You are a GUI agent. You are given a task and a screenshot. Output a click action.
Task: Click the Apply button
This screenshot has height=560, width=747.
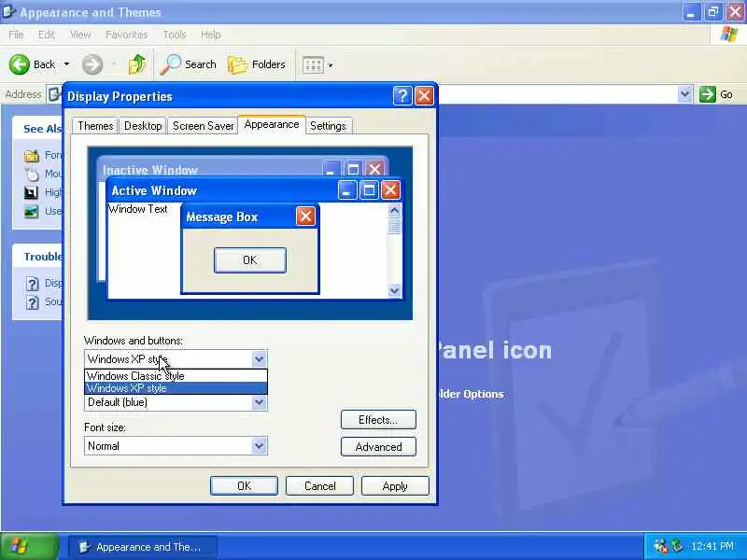[395, 486]
